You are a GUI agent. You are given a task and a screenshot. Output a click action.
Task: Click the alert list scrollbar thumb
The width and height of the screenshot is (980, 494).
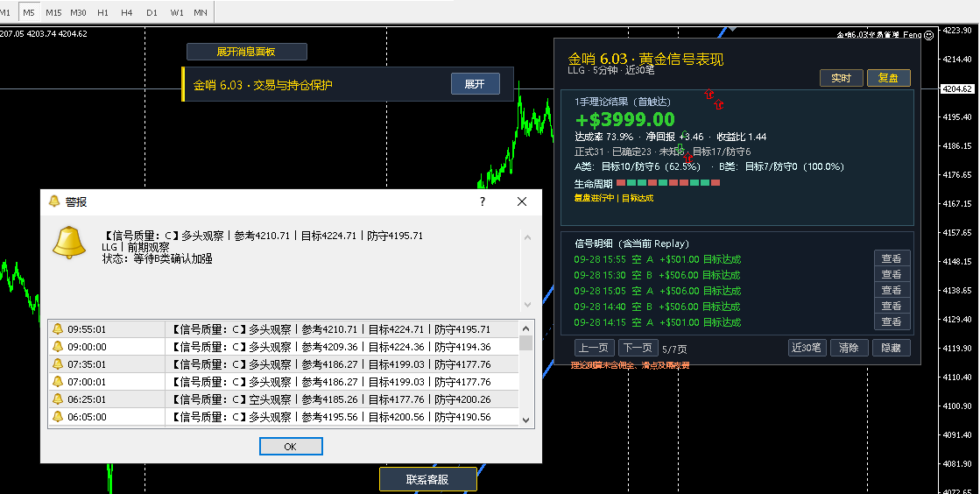(x=525, y=342)
